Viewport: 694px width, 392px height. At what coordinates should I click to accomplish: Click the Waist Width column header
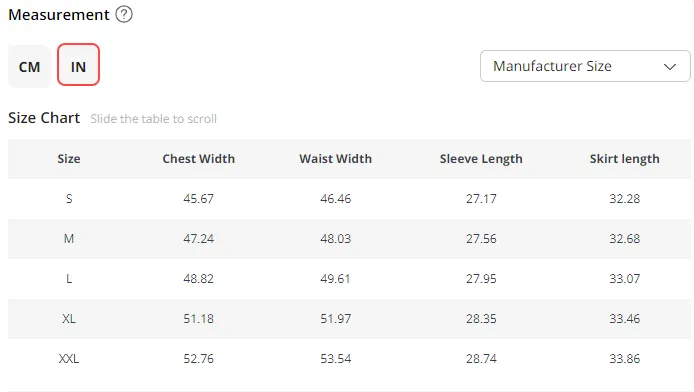(335, 159)
